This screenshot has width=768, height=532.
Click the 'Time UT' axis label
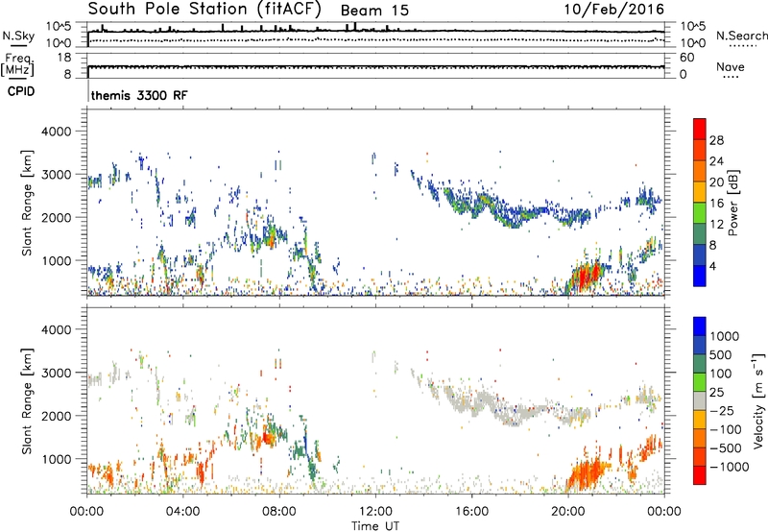click(375, 526)
